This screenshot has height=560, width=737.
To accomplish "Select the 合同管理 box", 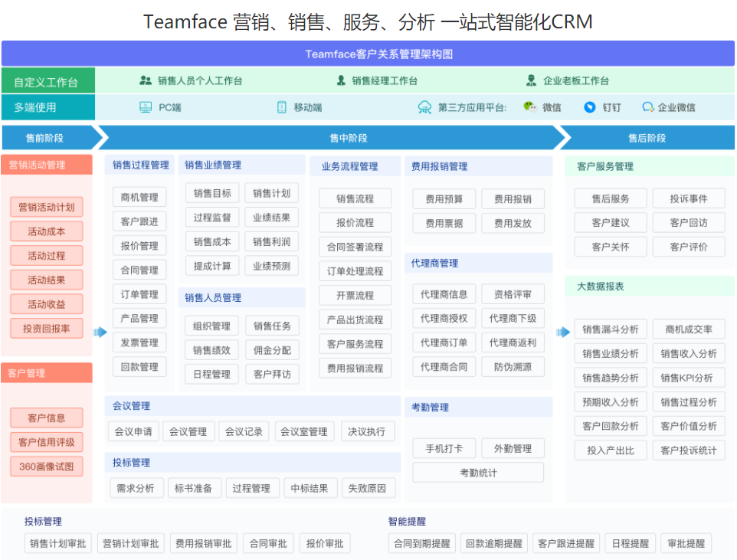I will [x=139, y=270].
